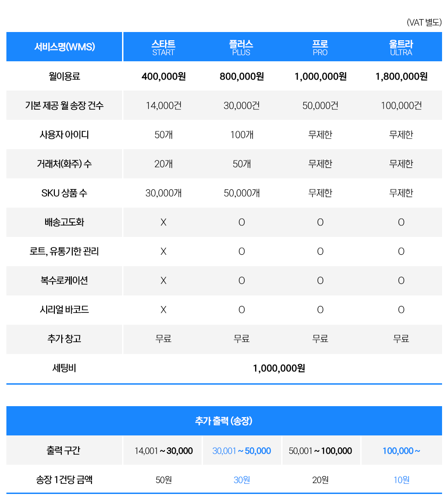Click 100개 in 사용자 아이디 row
This screenshot has height=499, width=448.
coord(241,135)
